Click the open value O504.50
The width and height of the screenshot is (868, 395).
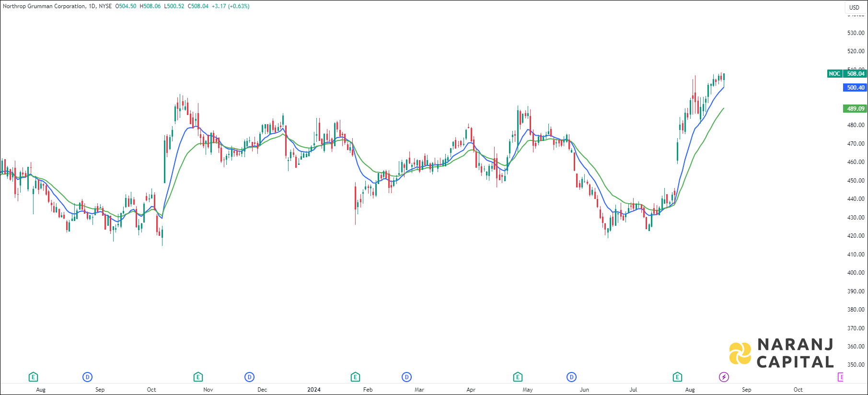click(x=126, y=6)
